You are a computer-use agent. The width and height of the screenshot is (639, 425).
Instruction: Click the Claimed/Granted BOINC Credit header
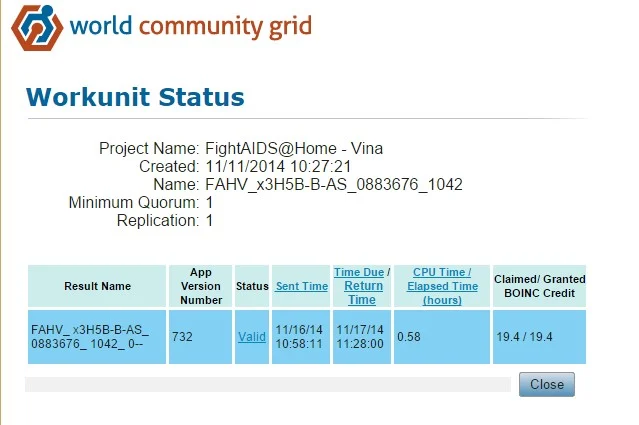540,286
